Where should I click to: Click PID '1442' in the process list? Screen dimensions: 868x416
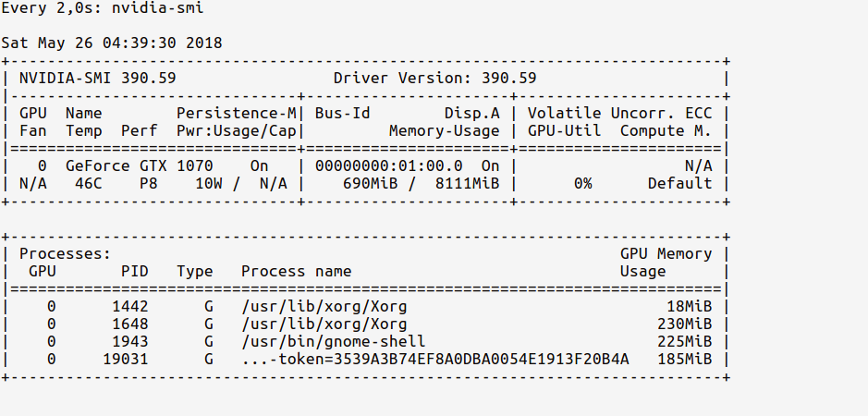pyautogui.click(x=130, y=307)
